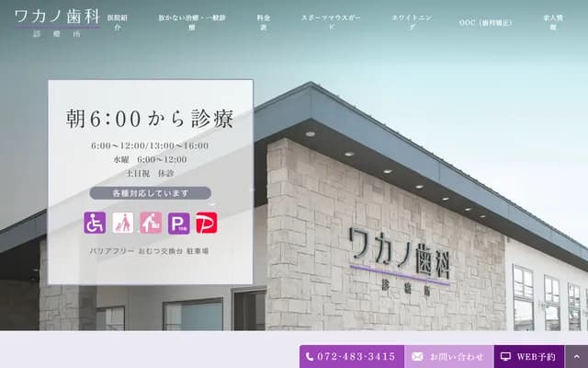Click the 朝6:00から診療 heading

(151, 119)
